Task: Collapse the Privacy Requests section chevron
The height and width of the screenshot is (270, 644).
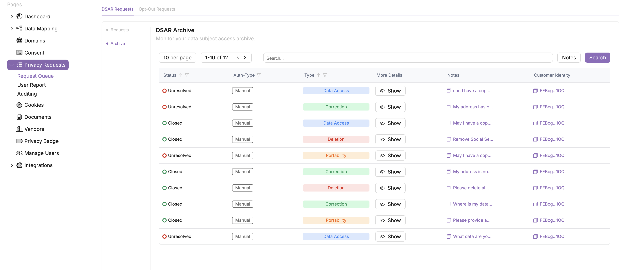Action: pos(12,65)
